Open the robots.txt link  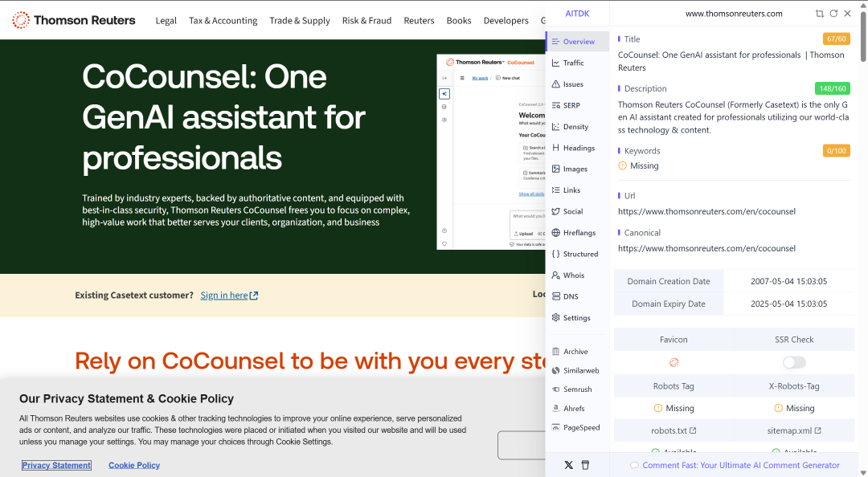pos(674,430)
